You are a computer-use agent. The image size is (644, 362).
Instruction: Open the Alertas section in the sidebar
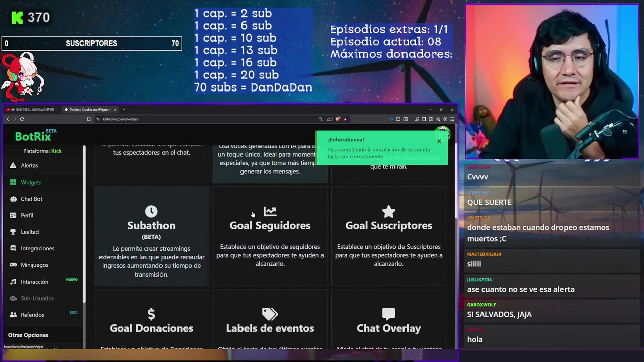pyautogui.click(x=29, y=165)
